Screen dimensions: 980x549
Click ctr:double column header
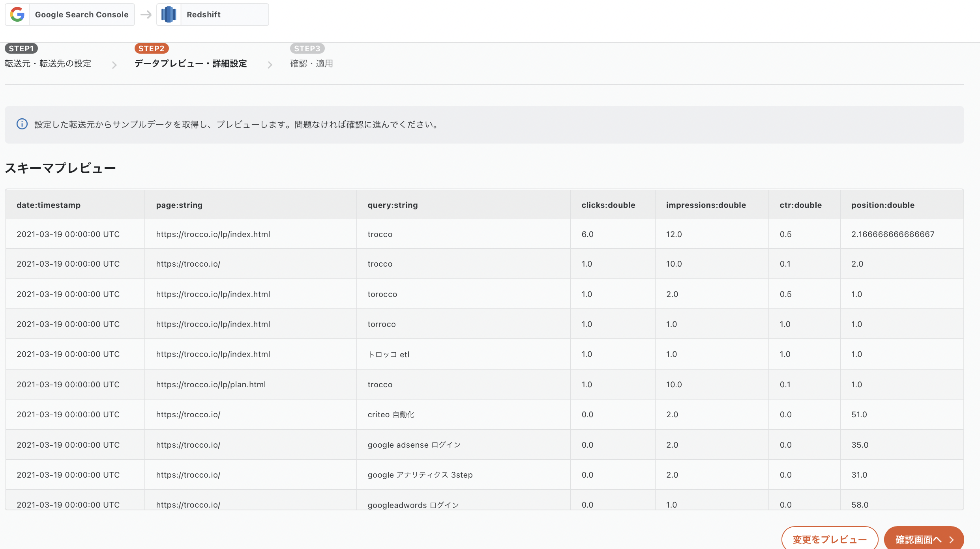(801, 205)
